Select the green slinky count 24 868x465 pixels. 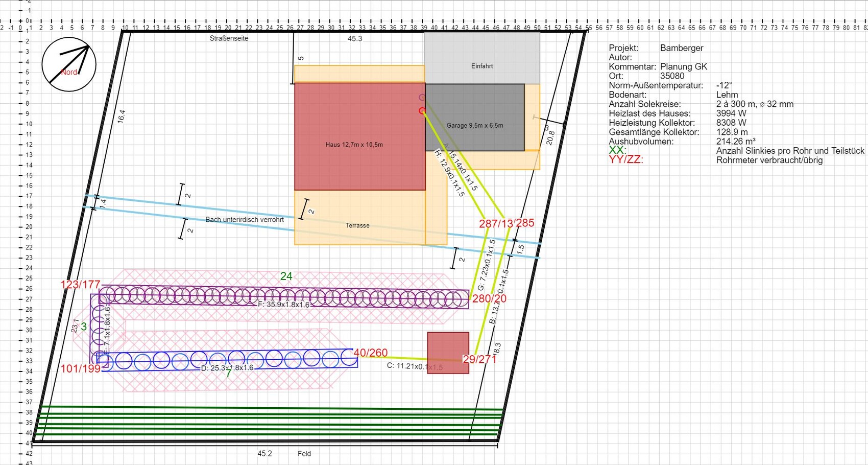tap(286, 276)
